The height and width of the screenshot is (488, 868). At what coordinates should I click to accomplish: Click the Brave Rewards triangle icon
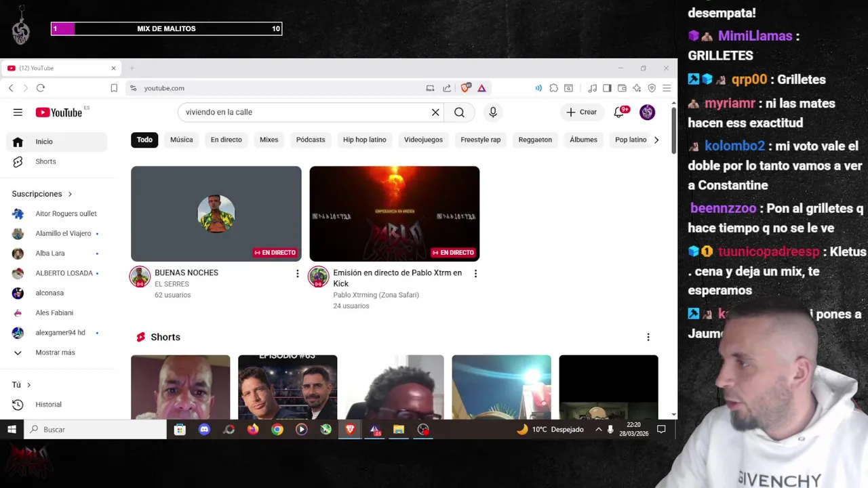click(481, 88)
